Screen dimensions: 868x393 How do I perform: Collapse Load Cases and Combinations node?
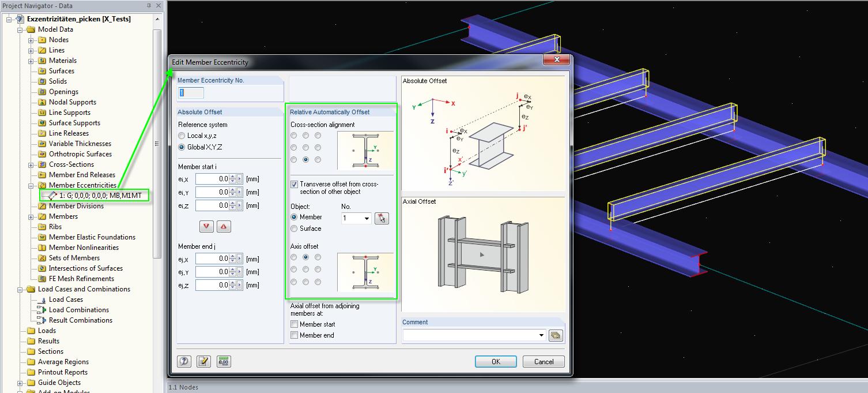[x=20, y=289]
